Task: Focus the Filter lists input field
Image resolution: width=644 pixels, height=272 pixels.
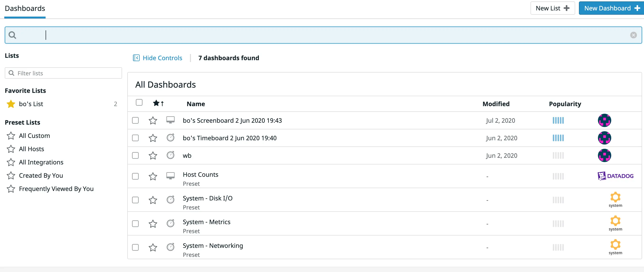Action: pyautogui.click(x=63, y=73)
